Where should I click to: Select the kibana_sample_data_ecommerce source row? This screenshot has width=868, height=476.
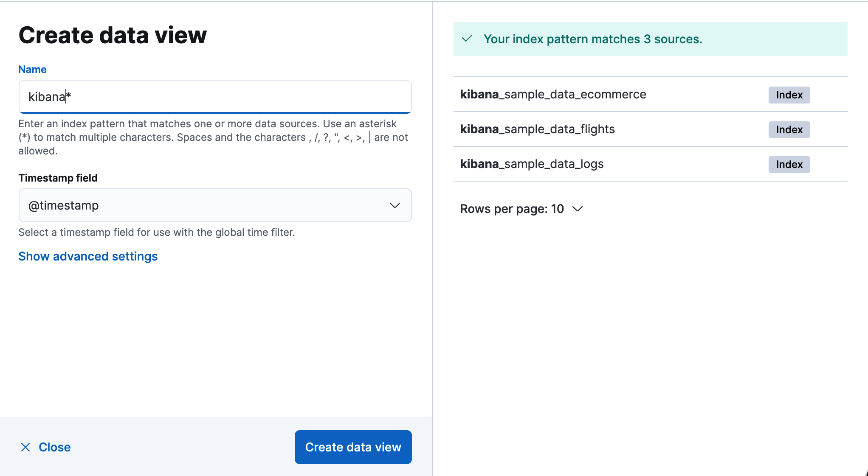click(x=553, y=95)
